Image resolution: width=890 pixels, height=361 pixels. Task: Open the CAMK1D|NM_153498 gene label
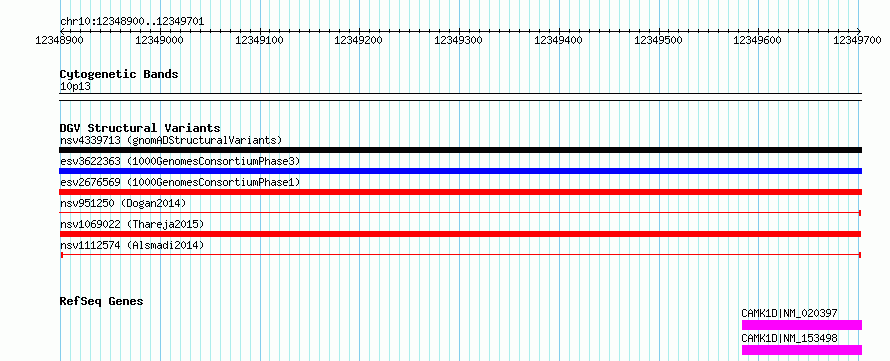coord(790,338)
